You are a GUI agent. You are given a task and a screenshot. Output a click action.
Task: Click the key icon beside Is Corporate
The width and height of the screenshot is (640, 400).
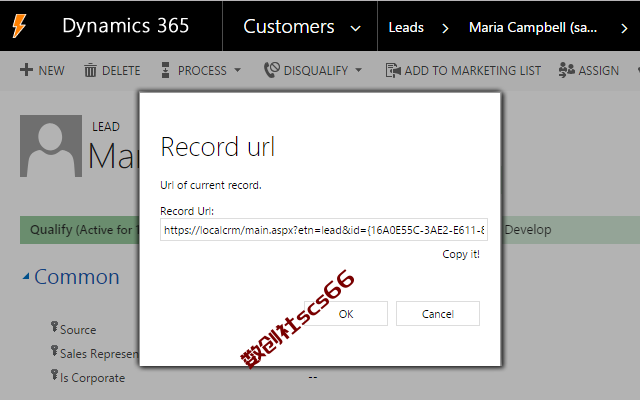pyautogui.click(x=54, y=375)
